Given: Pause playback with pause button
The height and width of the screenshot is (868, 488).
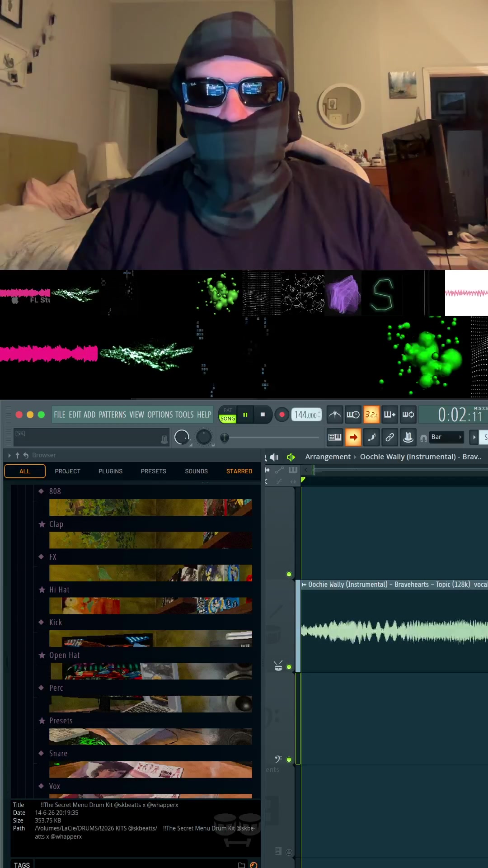Looking at the screenshot, I should click(x=245, y=415).
